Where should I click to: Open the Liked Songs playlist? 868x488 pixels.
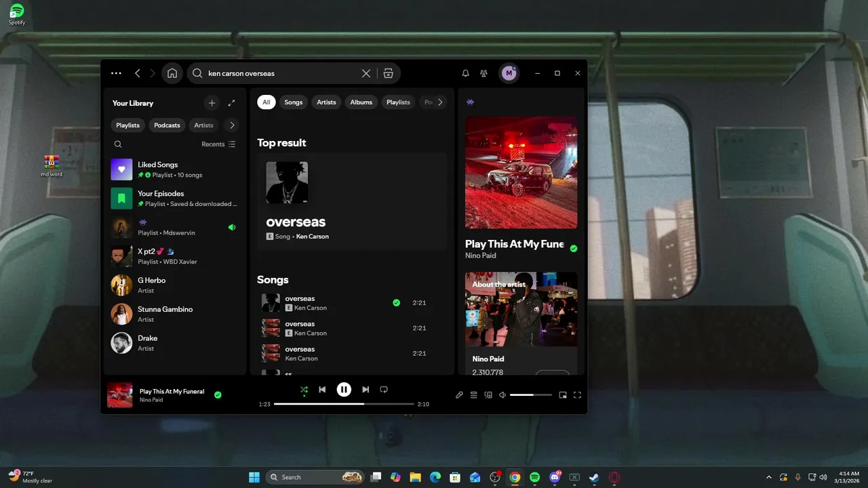[174, 169]
